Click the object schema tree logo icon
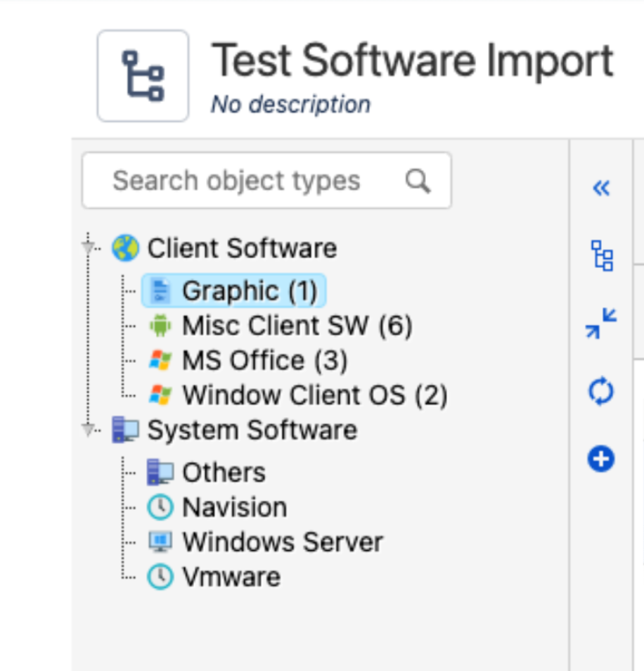The height and width of the screenshot is (671, 644). pyautogui.click(x=143, y=76)
